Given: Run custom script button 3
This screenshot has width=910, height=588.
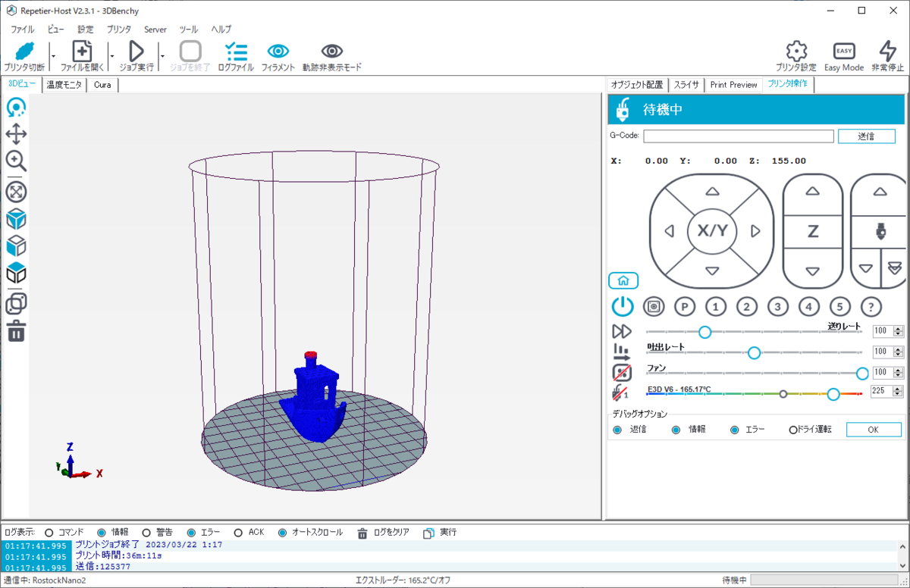Looking at the screenshot, I should [778, 307].
